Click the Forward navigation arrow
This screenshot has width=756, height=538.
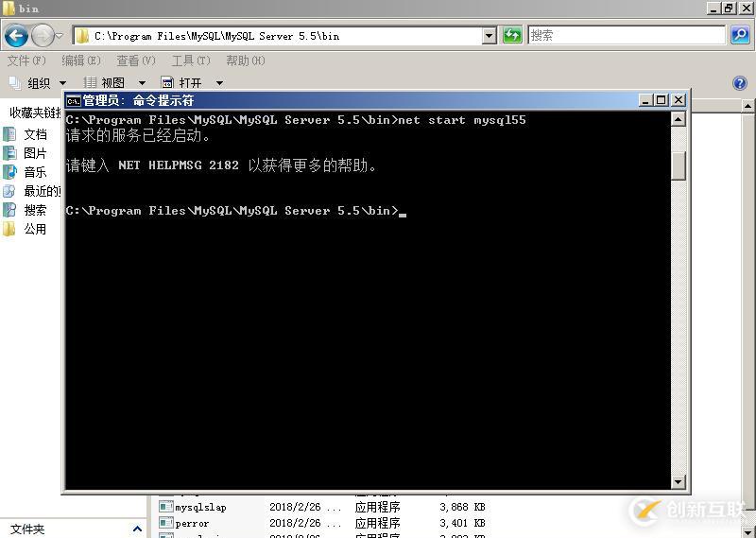click(x=43, y=36)
